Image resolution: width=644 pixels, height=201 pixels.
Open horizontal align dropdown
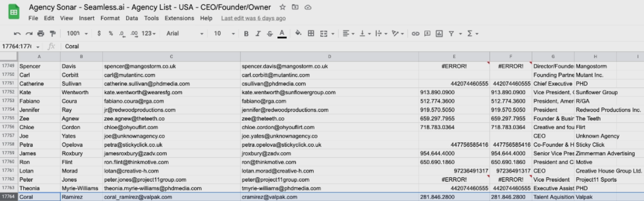(348, 33)
